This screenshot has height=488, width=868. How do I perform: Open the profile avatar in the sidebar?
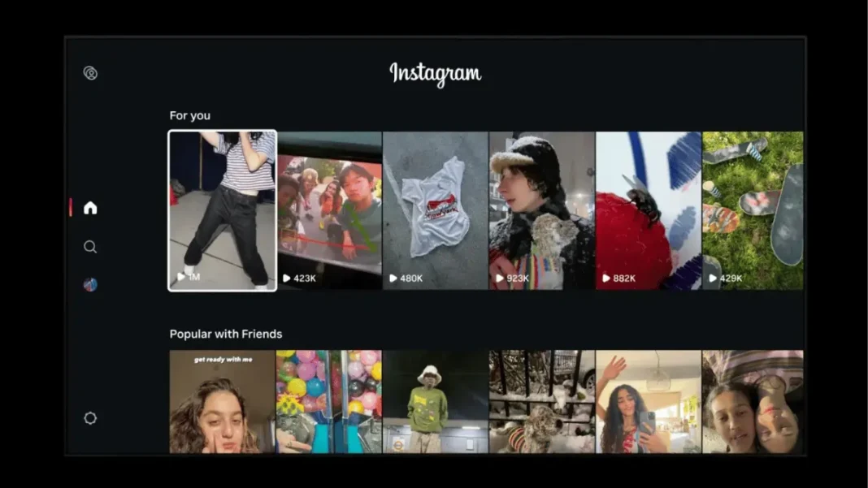point(90,285)
